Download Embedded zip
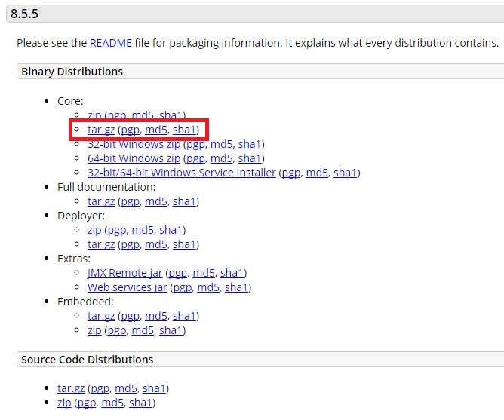 click(x=94, y=330)
